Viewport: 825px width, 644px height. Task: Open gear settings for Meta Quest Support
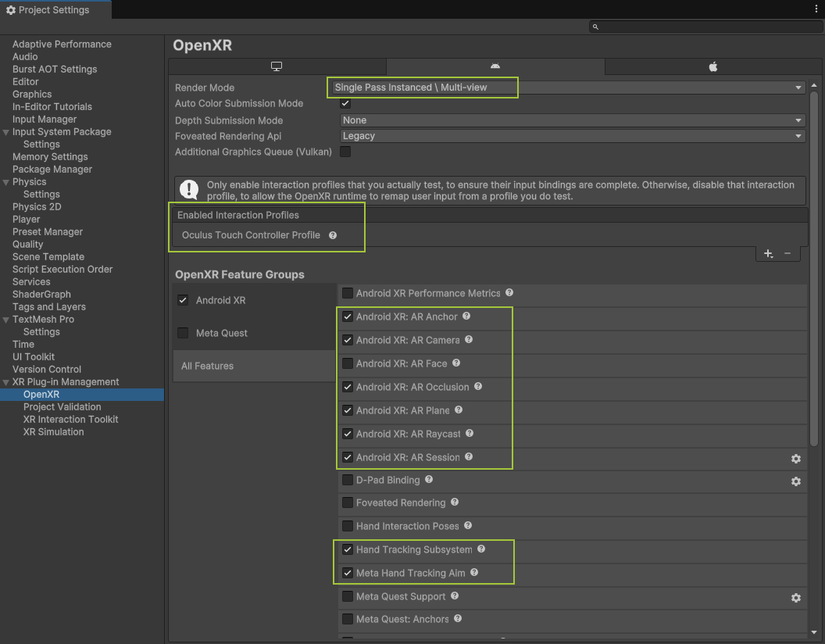(x=795, y=598)
